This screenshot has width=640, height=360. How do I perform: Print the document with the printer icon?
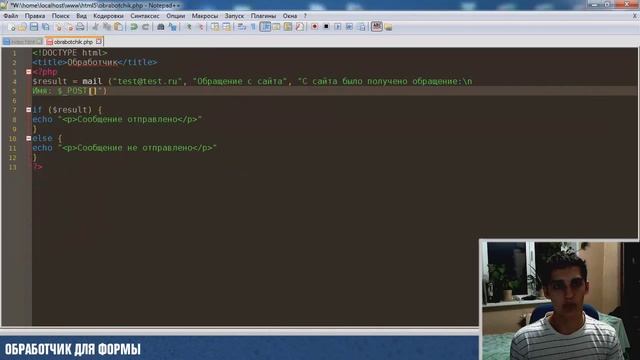80,27
